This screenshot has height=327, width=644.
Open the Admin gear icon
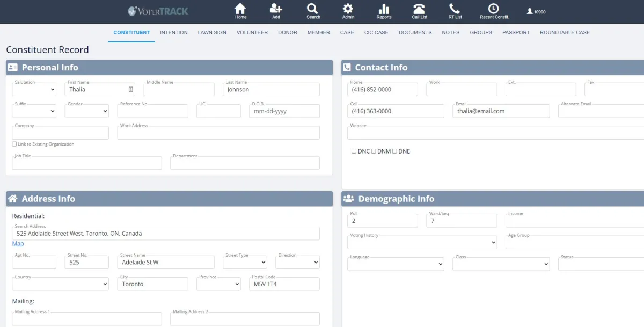click(348, 11)
